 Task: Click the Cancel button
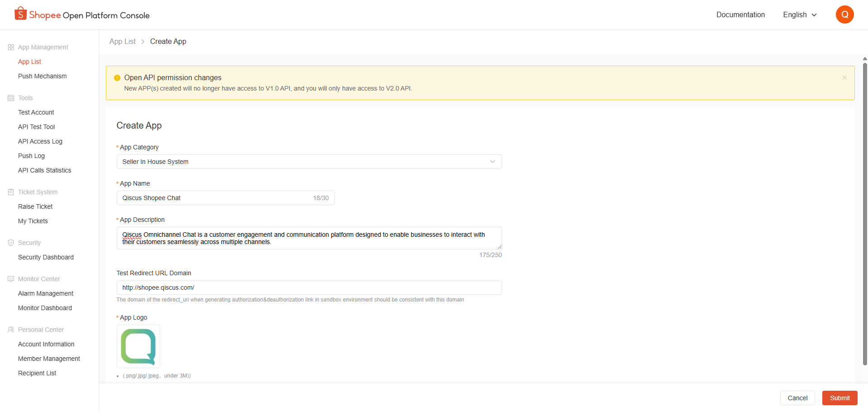coord(797,398)
